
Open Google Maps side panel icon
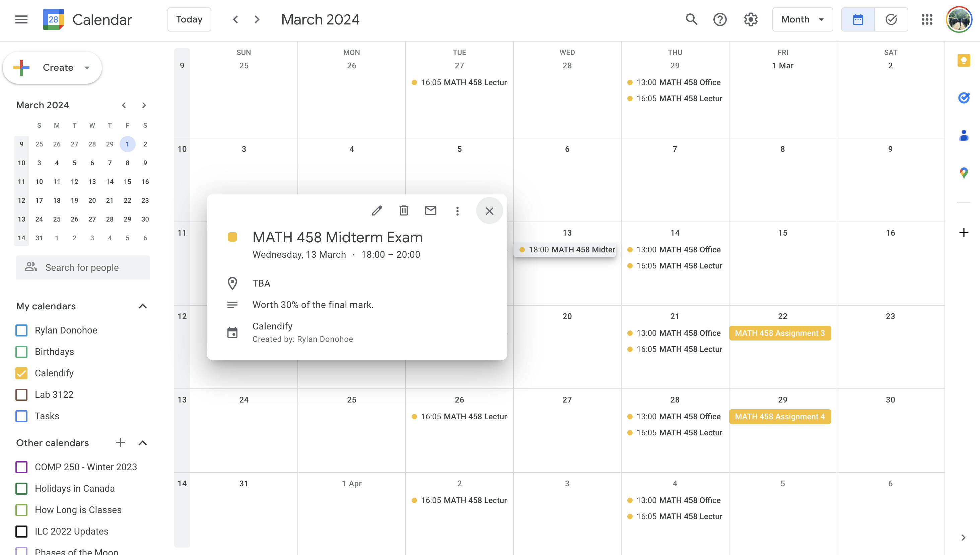click(x=964, y=173)
